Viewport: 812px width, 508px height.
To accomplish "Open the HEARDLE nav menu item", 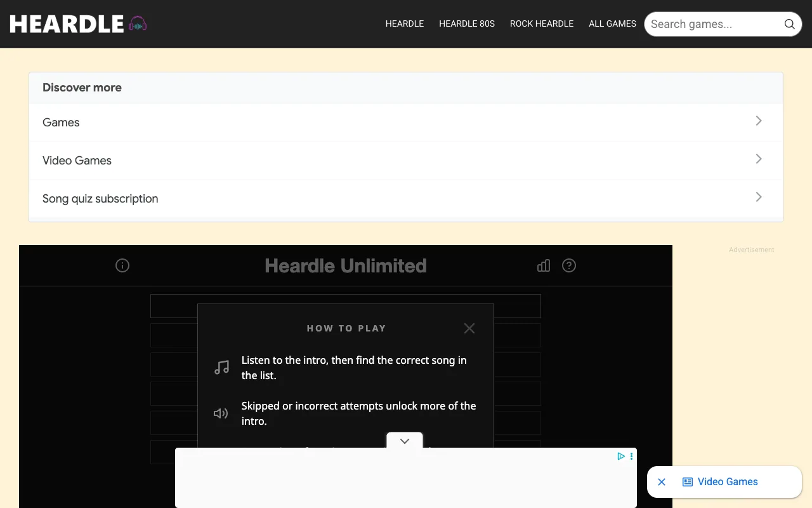I will click(x=405, y=23).
